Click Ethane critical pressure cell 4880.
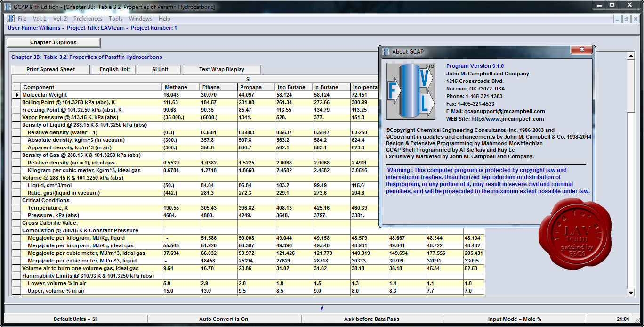This screenshot has width=644, height=327. click(218, 215)
